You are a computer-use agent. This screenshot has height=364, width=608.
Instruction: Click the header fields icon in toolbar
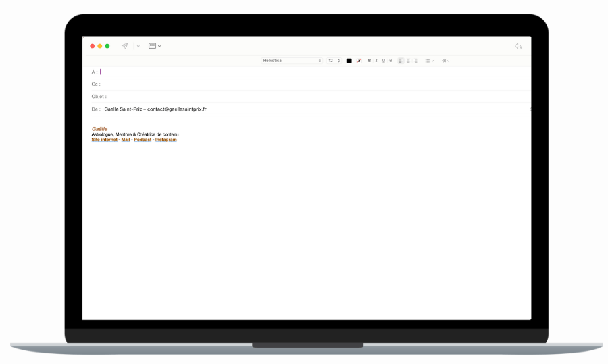(x=153, y=46)
